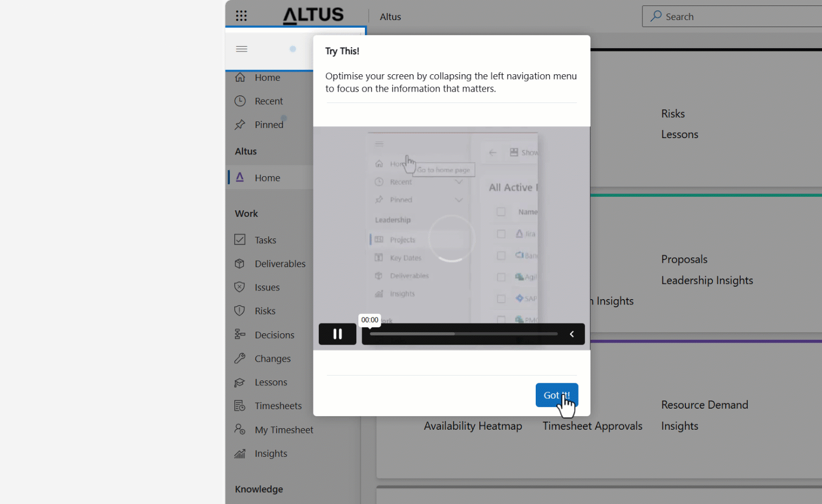The width and height of the screenshot is (822, 504).
Task: Open the Pinned pin icon
Action: [240, 125]
